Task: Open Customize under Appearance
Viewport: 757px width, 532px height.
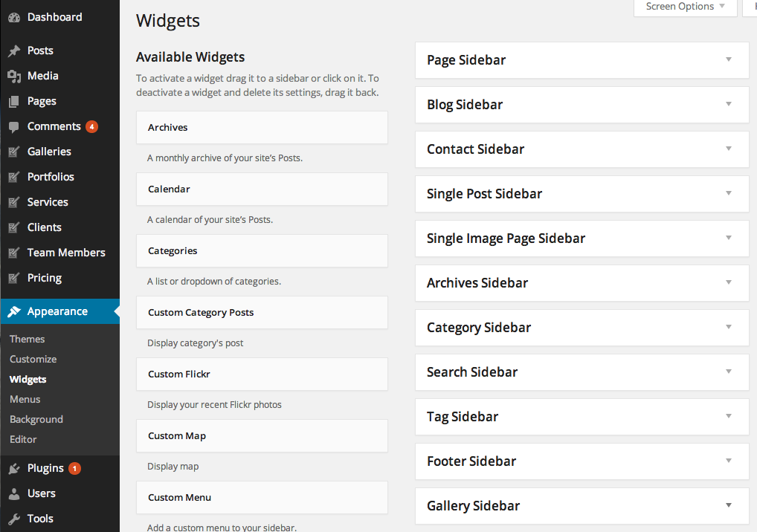Action: [x=33, y=360]
